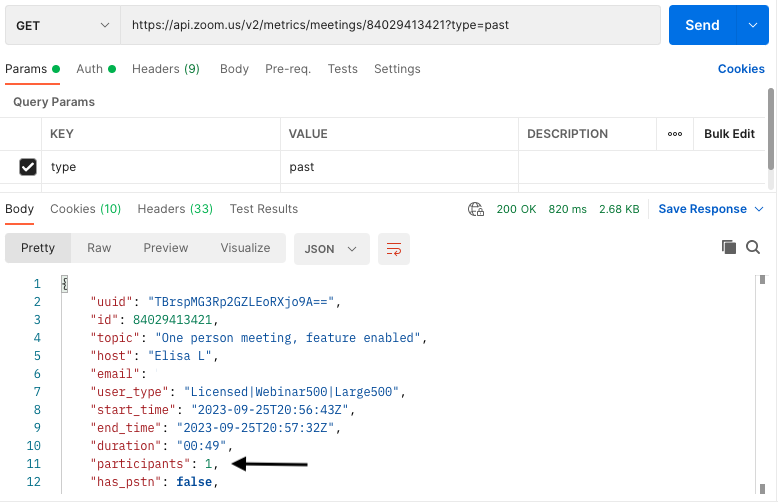778x502 pixels.
Task: Click the duration value "00:49"
Action: coord(201,445)
